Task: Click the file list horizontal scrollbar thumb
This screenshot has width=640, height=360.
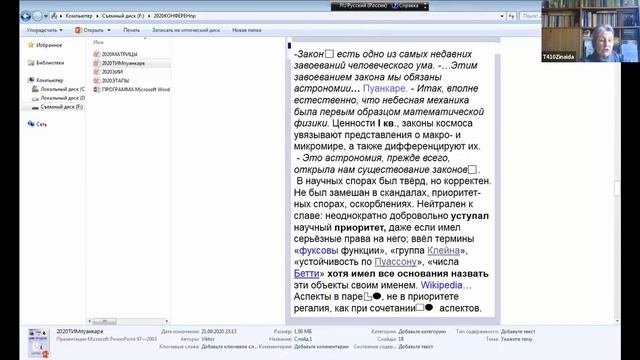Action: point(104,322)
